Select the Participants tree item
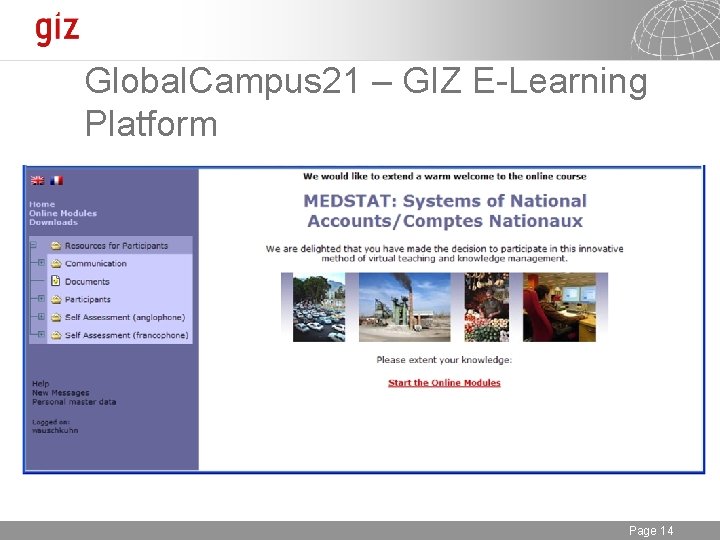Screen dimensions: 720x540 tap(88, 299)
